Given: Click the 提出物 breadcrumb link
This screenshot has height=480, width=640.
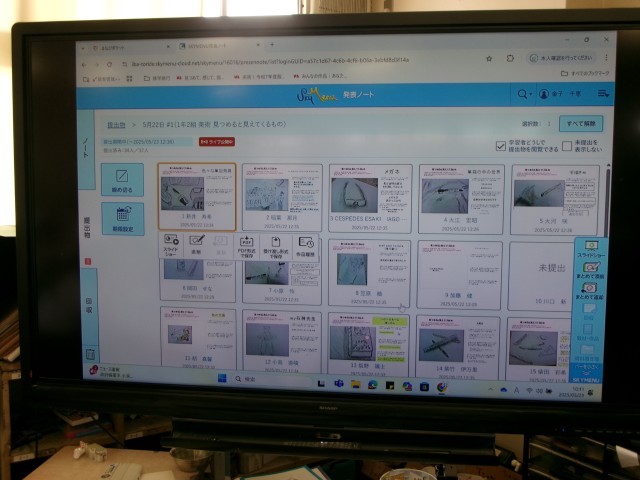Looking at the screenshot, I should coord(116,125).
